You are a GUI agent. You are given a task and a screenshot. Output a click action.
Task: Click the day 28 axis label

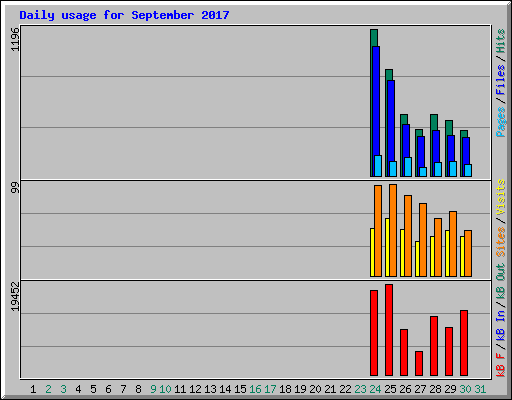click(x=435, y=389)
